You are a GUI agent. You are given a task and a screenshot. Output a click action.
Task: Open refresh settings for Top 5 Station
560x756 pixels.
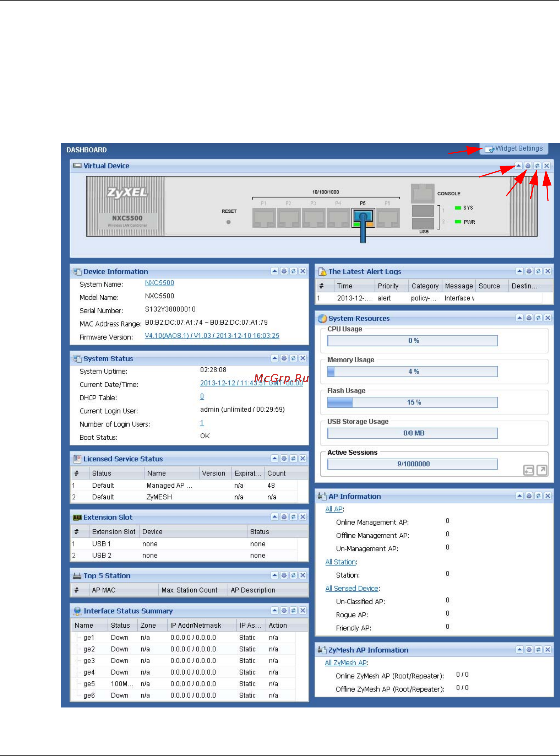coord(284,575)
